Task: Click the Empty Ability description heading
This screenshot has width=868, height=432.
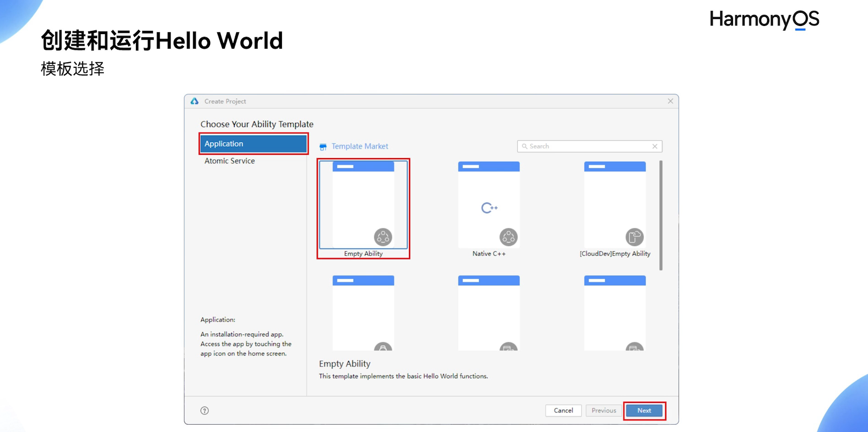Action: (345, 364)
